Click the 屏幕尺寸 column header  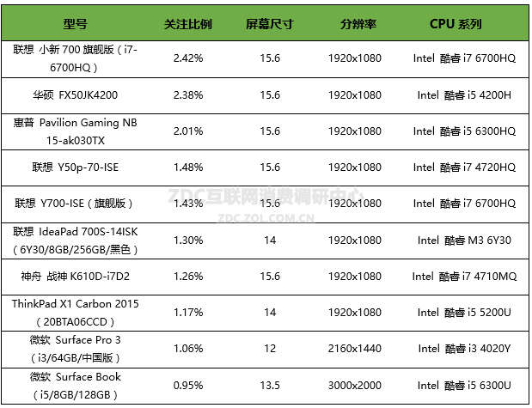click(x=268, y=23)
